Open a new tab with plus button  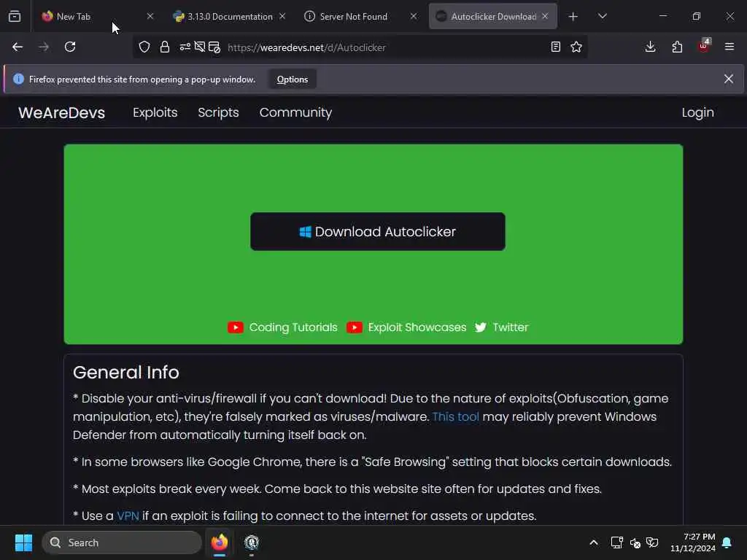point(573,17)
